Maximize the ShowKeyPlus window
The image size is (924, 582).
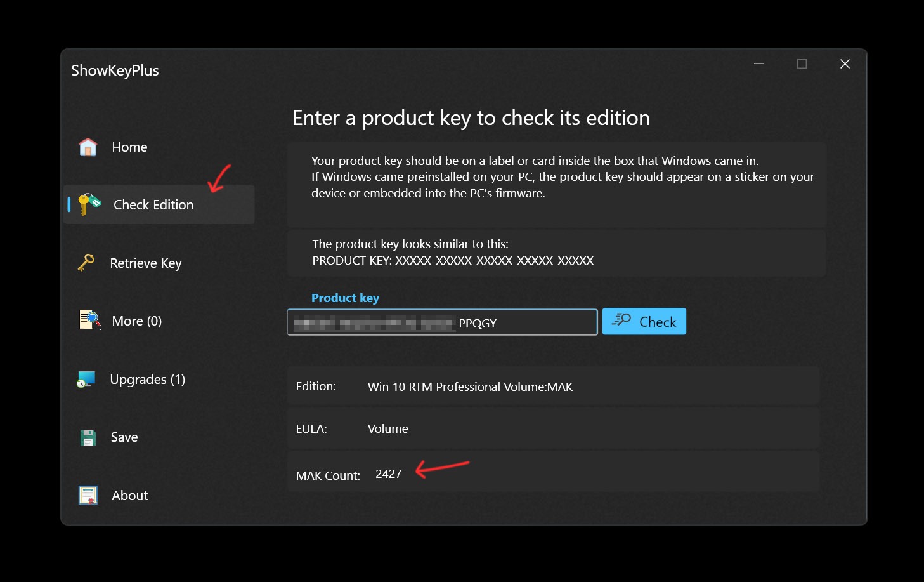[802, 64]
